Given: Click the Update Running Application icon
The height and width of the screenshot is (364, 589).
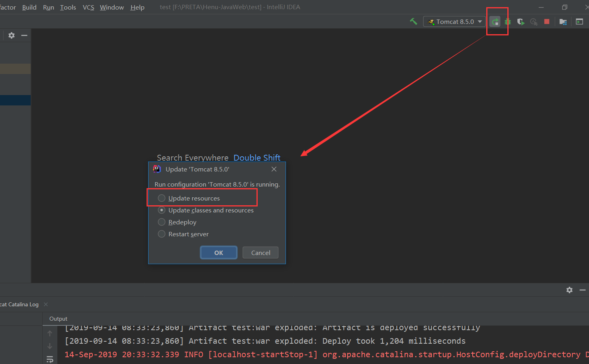Looking at the screenshot, I should [x=495, y=22].
